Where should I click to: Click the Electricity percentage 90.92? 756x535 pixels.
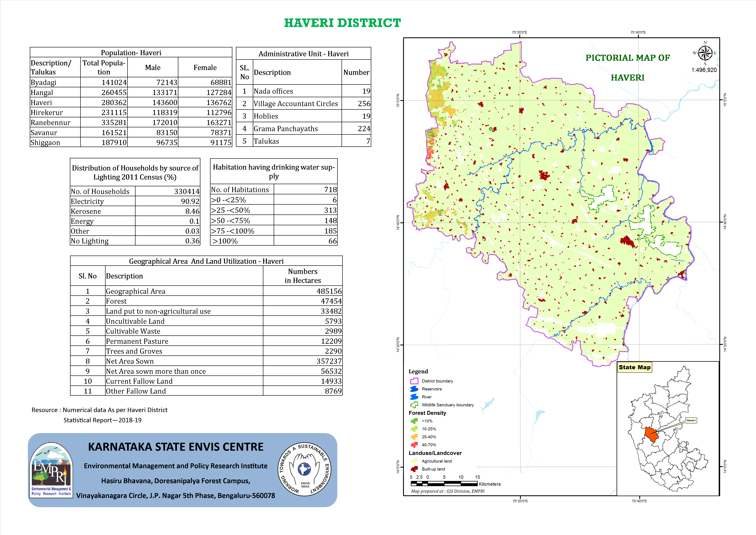tap(190, 201)
